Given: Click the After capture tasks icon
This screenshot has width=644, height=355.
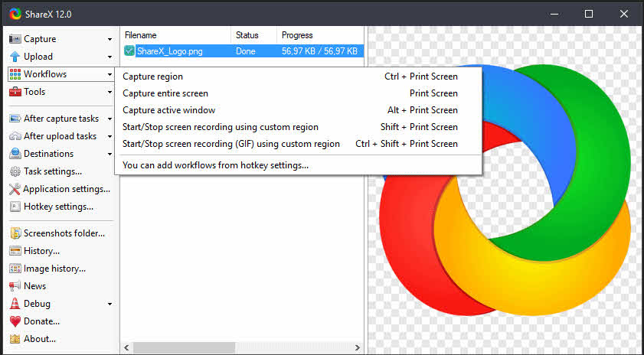Looking at the screenshot, I should 15,119.
